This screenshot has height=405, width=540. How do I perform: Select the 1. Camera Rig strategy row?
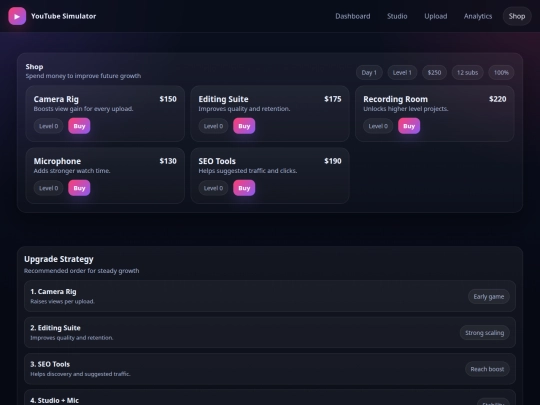pyautogui.click(x=270, y=296)
